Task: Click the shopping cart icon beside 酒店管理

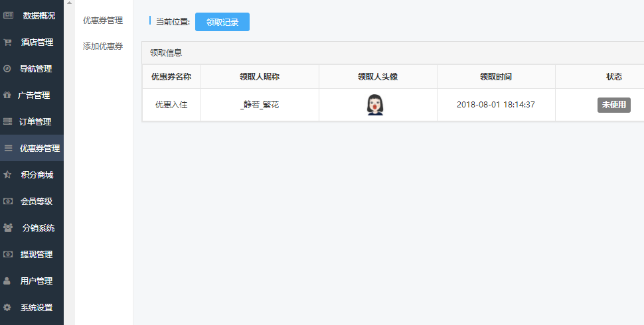Action: click(7, 42)
